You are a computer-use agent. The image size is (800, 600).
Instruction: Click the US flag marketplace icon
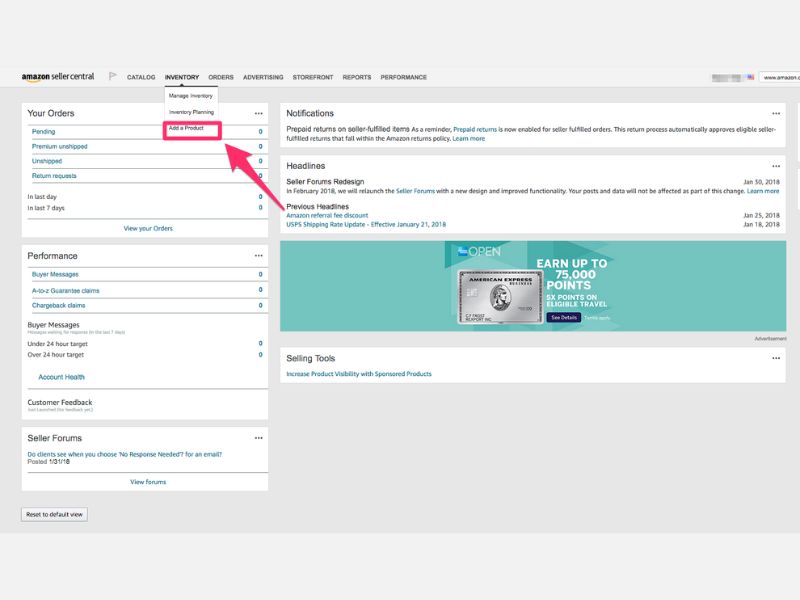(751, 78)
